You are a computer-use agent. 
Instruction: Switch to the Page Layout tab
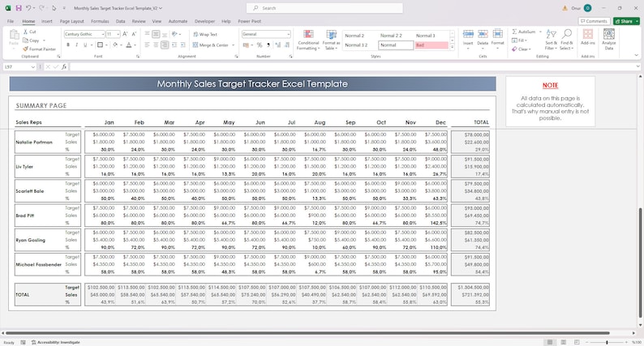coord(72,21)
